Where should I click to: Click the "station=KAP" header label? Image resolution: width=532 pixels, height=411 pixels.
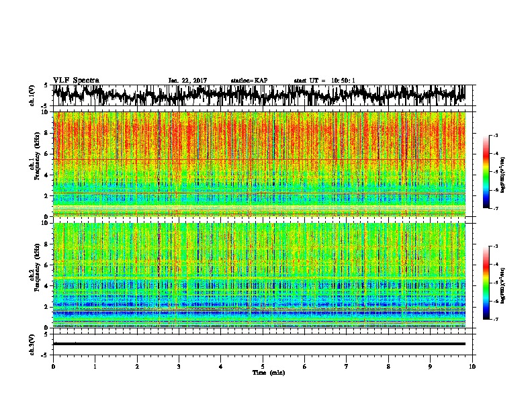coord(249,81)
